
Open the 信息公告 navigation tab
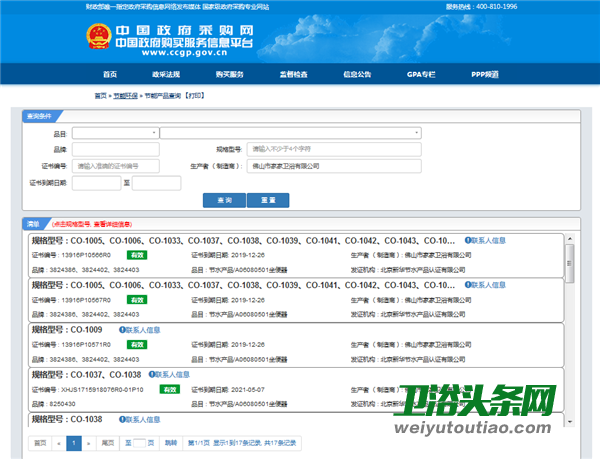click(357, 75)
